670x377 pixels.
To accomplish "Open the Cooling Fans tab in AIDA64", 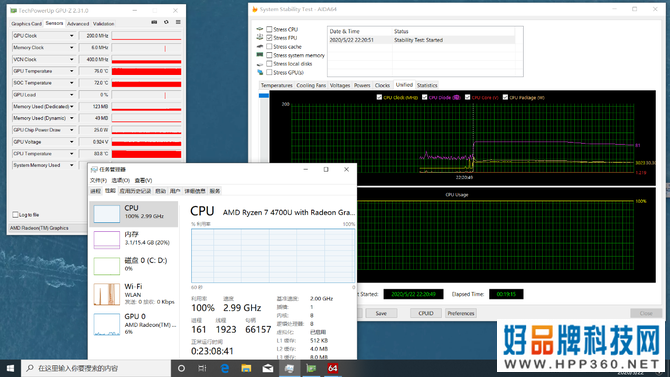I will [x=311, y=85].
